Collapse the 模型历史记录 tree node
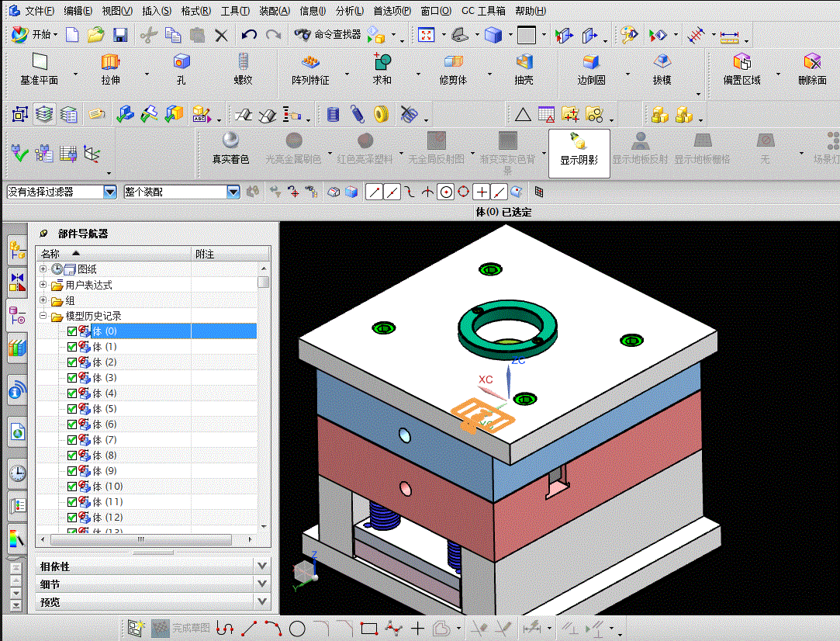The image size is (840, 641). click(x=43, y=316)
